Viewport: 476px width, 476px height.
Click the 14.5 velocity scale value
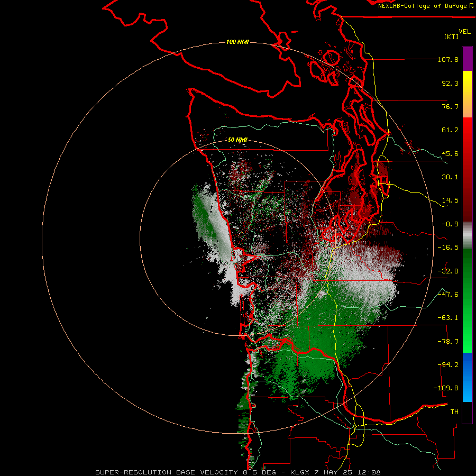(x=450, y=200)
